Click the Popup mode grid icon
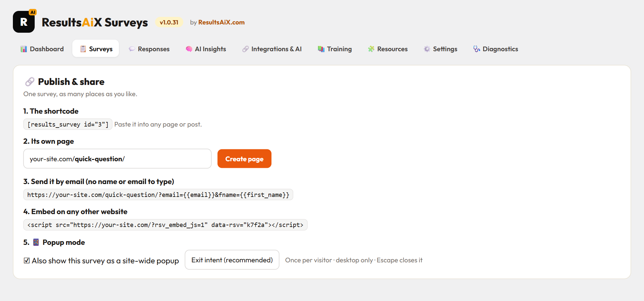Image resolution: width=644 pixels, height=301 pixels. (x=36, y=242)
